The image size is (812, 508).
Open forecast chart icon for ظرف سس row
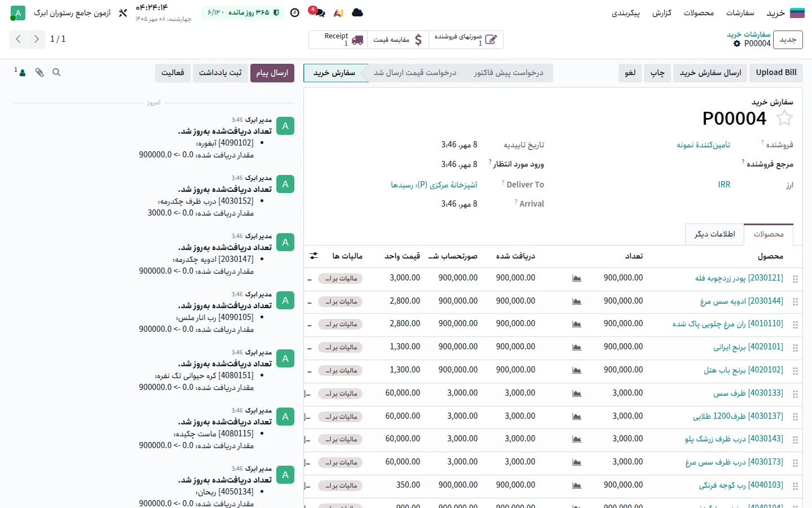pos(576,393)
